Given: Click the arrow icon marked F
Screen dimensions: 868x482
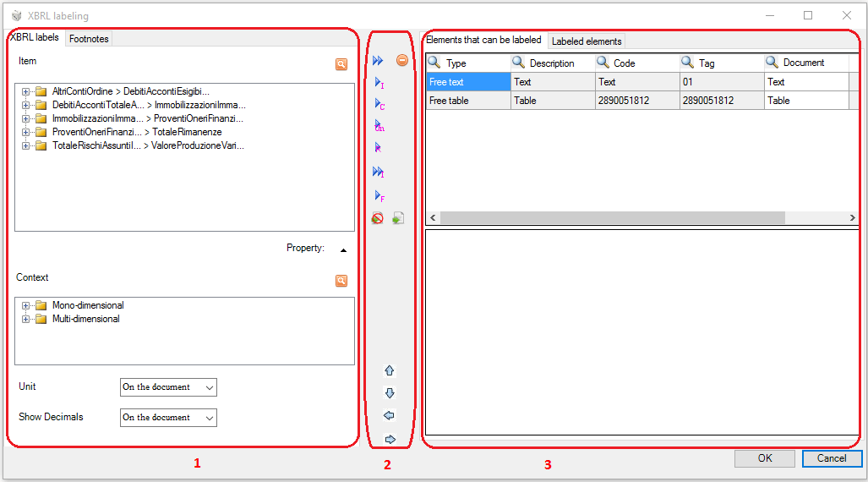Looking at the screenshot, I should (x=379, y=196).
